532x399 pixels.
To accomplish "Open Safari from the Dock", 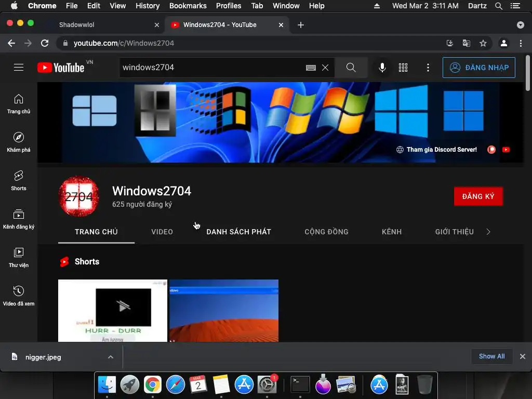I will [176, 384].
